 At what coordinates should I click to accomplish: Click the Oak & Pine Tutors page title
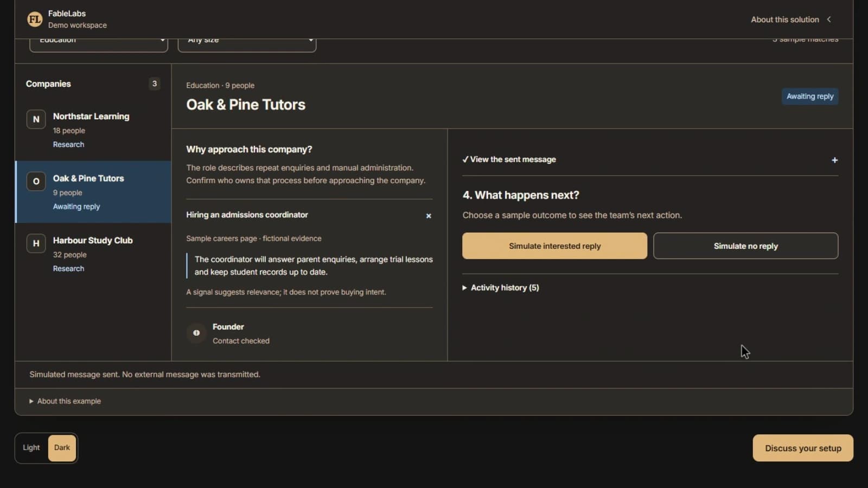click(x=246, y=105)
